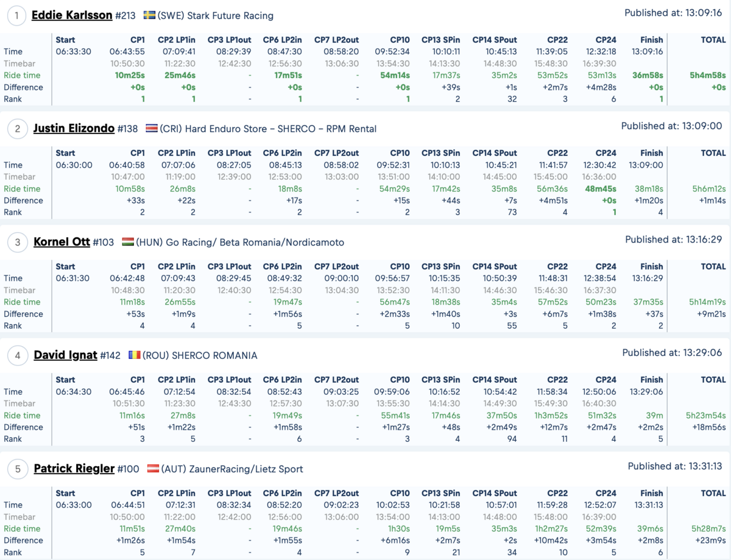This screenshot has height=560, width=731.
Task: Click CP24 column header in Riegler's table
Action: (x=606, y=493)
